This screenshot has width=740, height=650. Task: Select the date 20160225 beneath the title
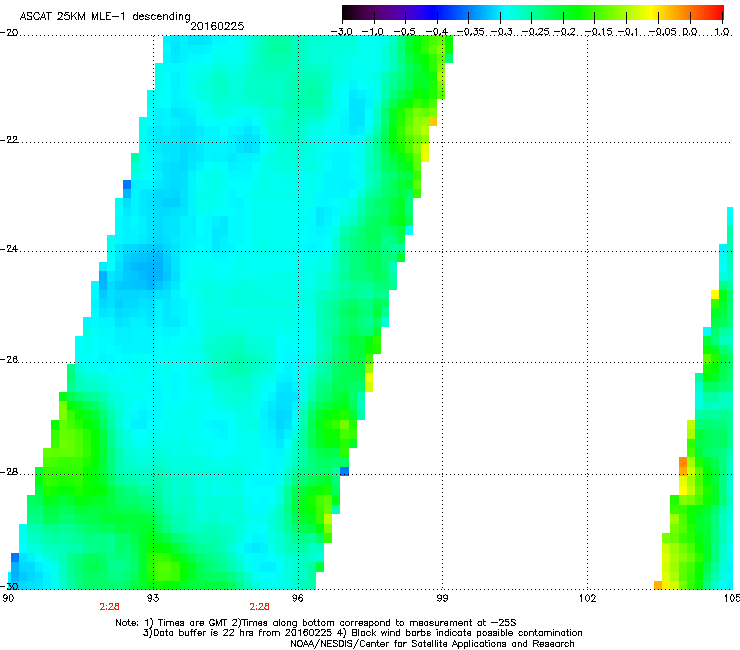(217, 26)
